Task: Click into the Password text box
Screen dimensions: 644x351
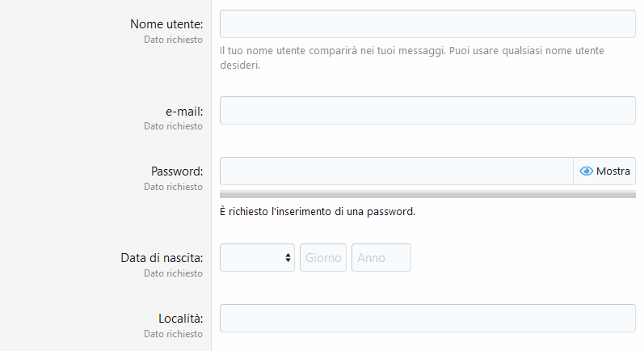Action: point(397,171)
